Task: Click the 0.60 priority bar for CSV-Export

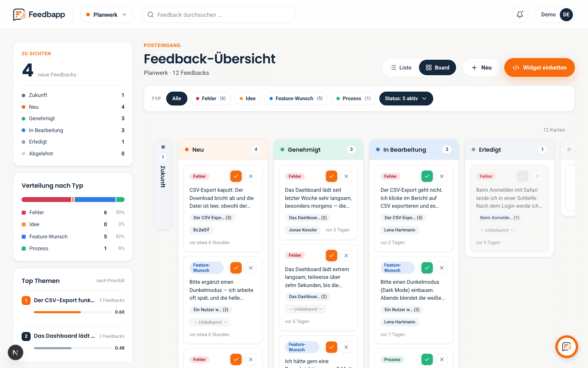Action: (73, 312)
